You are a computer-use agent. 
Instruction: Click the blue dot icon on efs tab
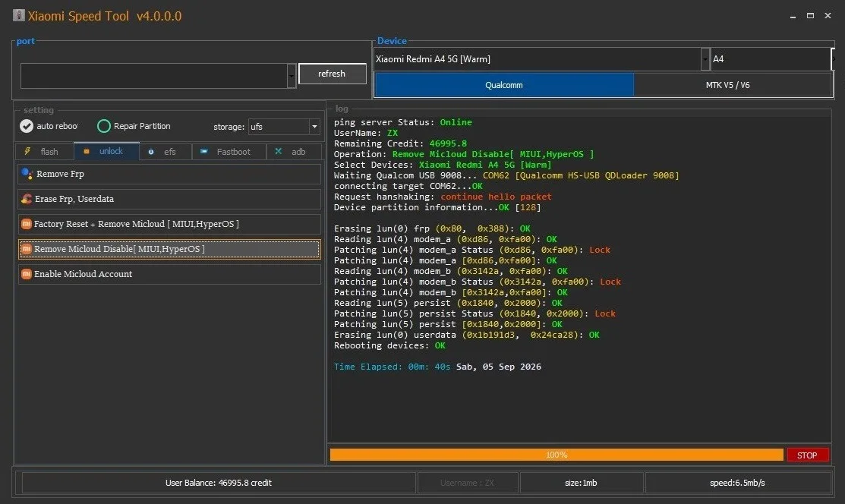[151, 152]
